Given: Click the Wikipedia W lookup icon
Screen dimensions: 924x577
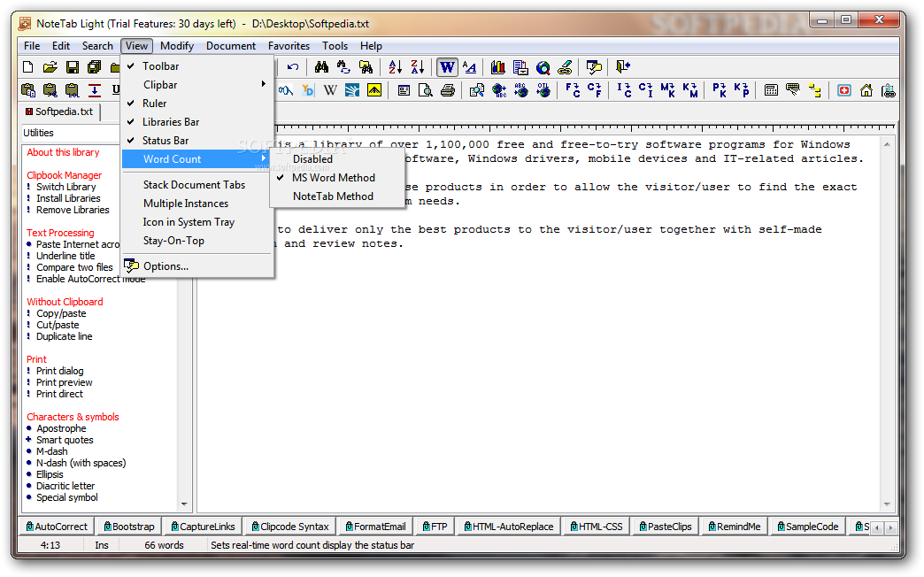Looking at the screenshot, I should pyautogui.click(x=330, y=90).
